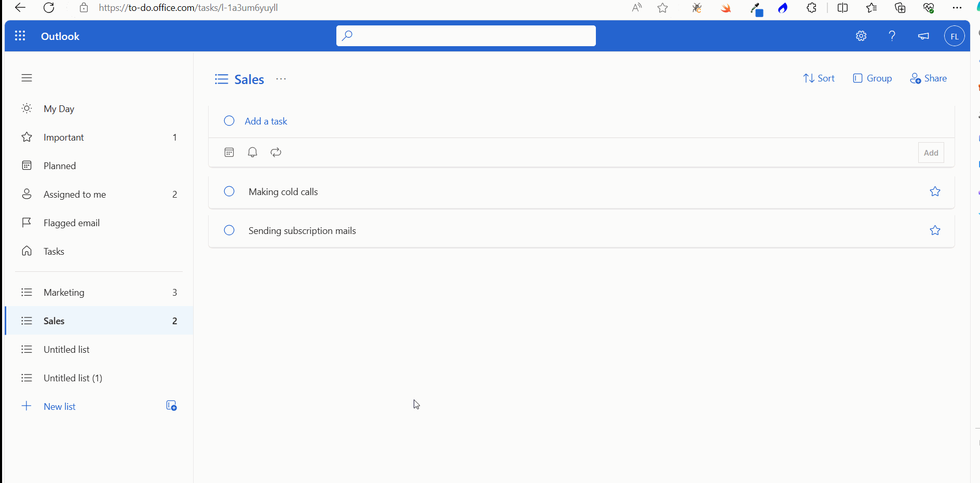980x483 pixels.
Task: Click the Share link
Action: point(928,78)
